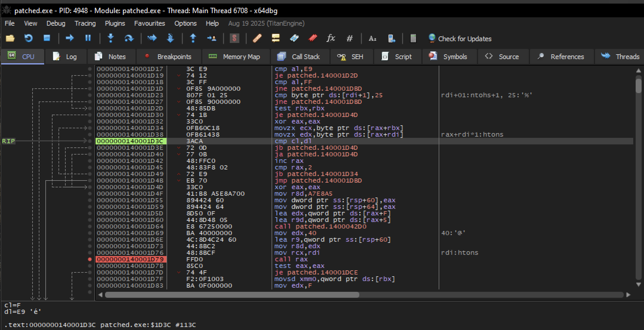The height and width of the screenshot is (330, 644).
Task: Select the call patched.1400042D0 instruction
Action: [320, 226]
